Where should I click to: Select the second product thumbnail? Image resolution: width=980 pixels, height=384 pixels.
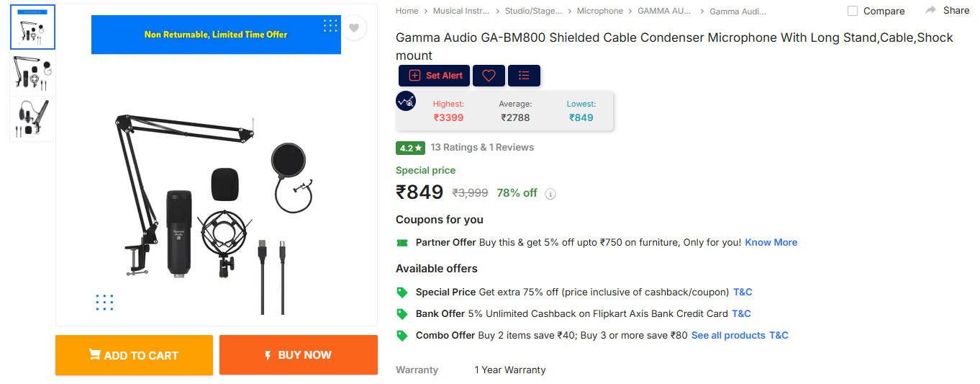32,73
